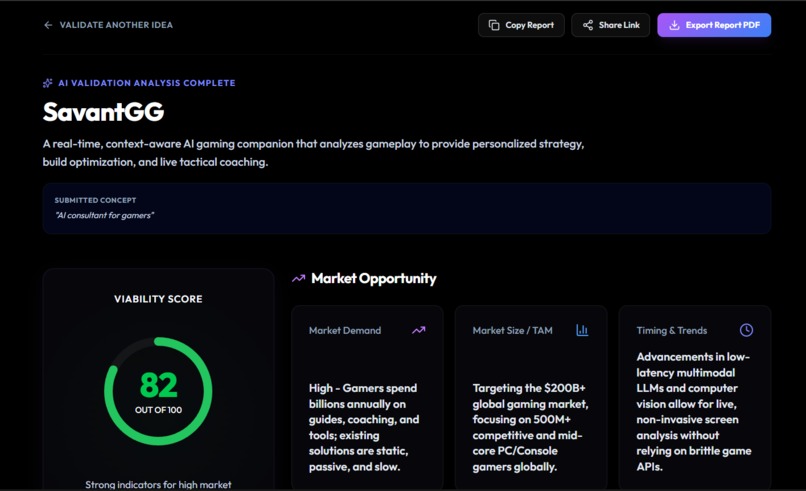This screenshot has width=806, height=491.
Task: Click the bar chart icon in Market Size card
Action: pyautogui.click(x=582, y=330)
